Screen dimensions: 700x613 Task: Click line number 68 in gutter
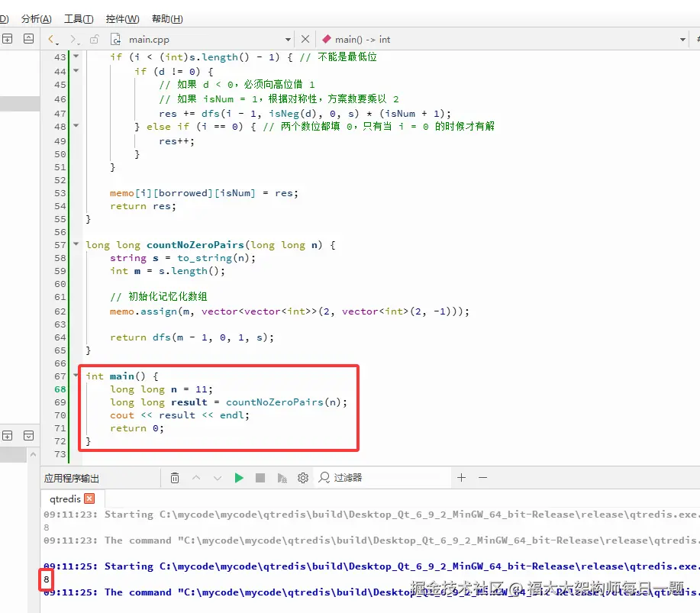click(60, 389)
